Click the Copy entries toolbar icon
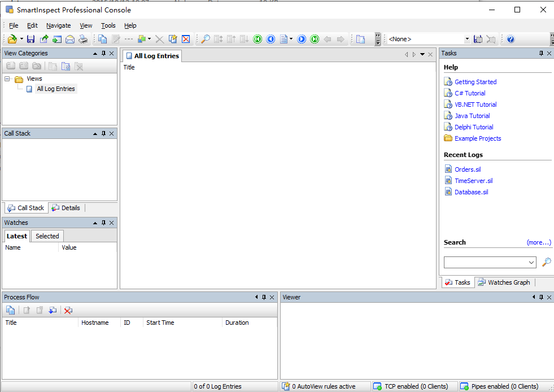 click(102, 39)
